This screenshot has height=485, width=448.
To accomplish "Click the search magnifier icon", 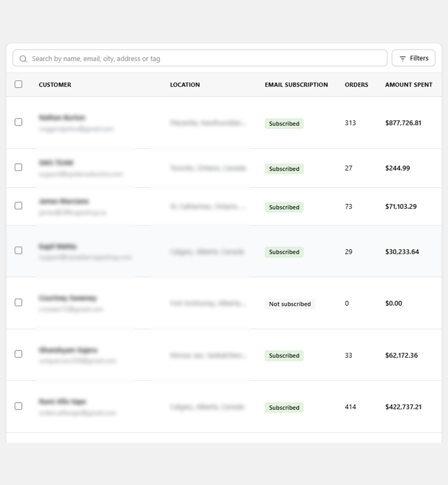I will [x=23, y=59].
